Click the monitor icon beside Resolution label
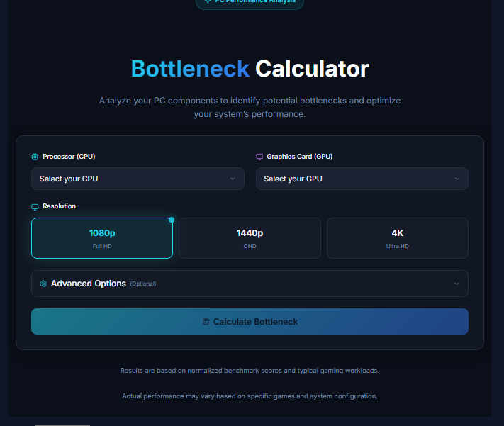The width and height of the screenshot is (504, 426). click(35, 206)
